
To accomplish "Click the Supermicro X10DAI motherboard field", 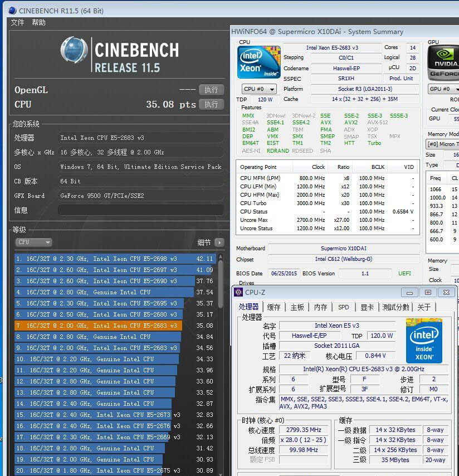I will click(x=344, y=249).
